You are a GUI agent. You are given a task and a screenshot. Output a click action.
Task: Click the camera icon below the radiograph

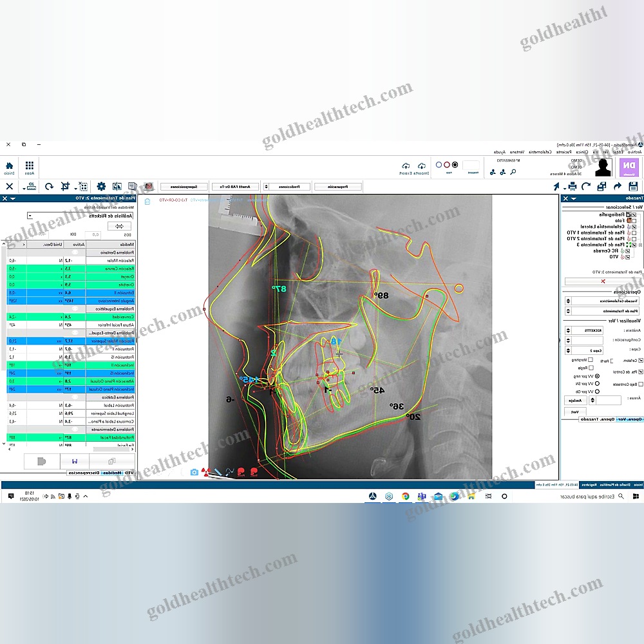[194, 472]
